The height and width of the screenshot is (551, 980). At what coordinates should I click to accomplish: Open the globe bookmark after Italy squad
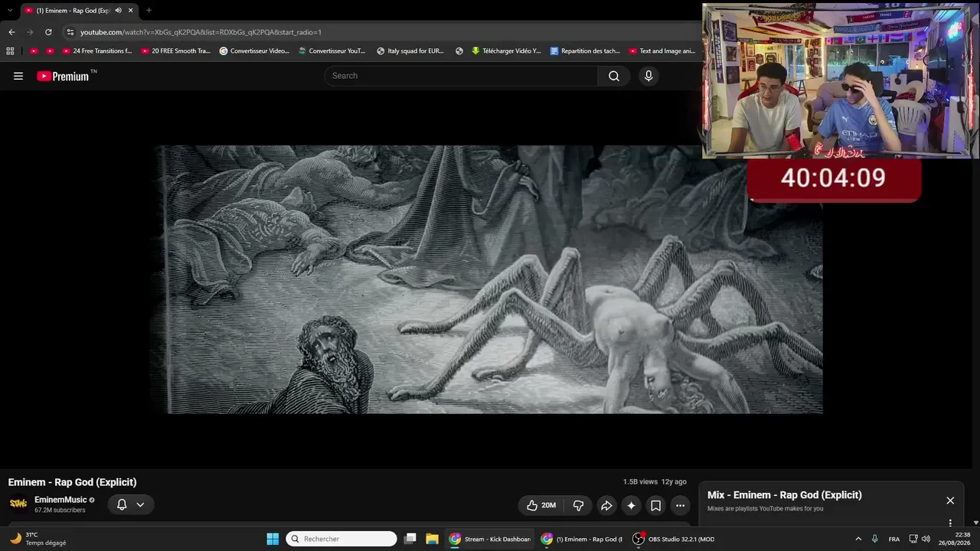click(459, 51)
